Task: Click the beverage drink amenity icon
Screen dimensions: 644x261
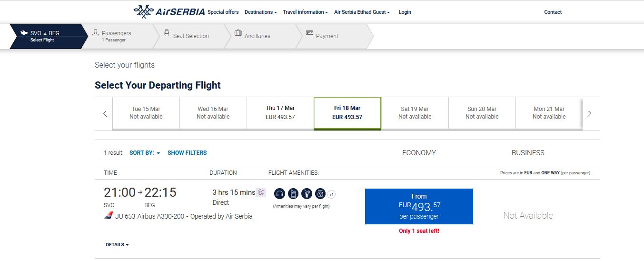Action: [x=307, y=194]
